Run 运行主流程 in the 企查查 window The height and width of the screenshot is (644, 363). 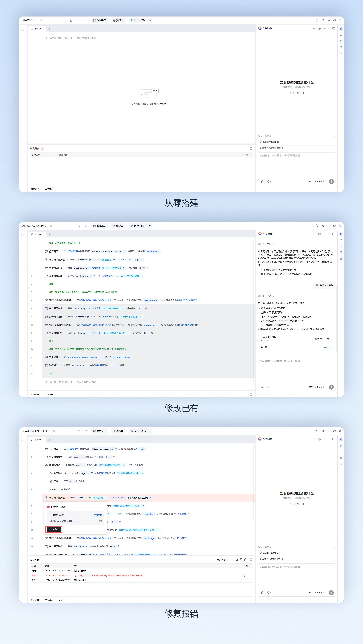[139, 431]
